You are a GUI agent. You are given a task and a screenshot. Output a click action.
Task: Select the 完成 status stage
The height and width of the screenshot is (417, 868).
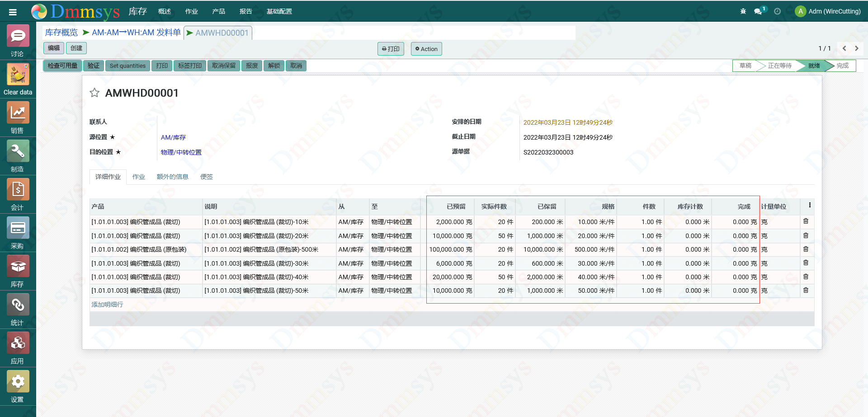842,66
